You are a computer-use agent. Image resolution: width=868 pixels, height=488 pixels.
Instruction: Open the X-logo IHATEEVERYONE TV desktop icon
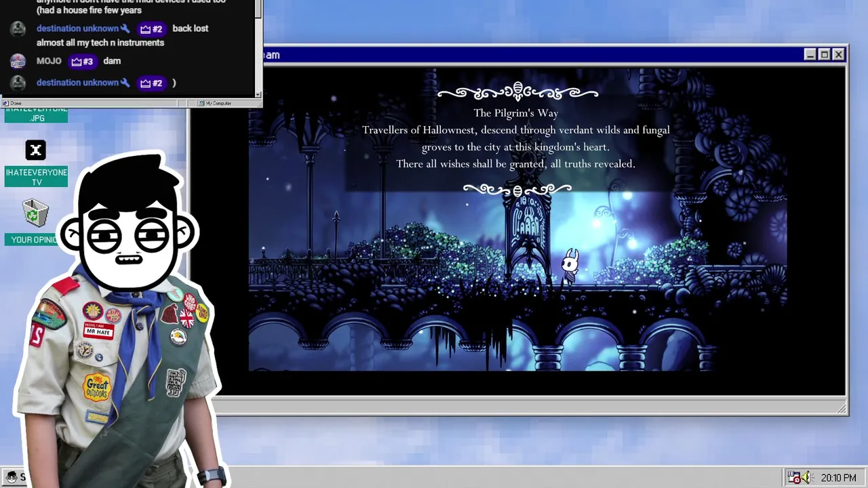36,150
